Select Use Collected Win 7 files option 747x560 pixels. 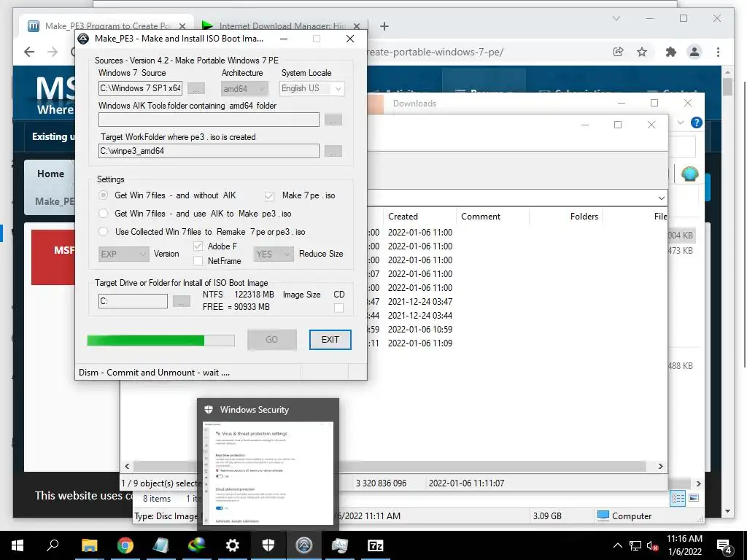click(x=103, y=232)
